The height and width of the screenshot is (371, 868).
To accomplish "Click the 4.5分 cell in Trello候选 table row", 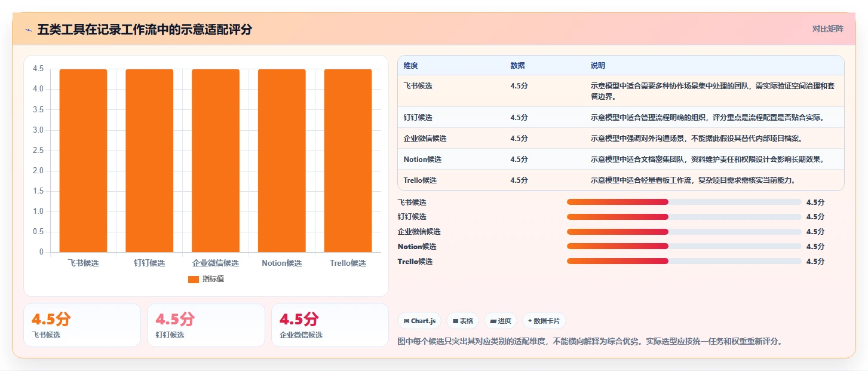I will 519,180.
